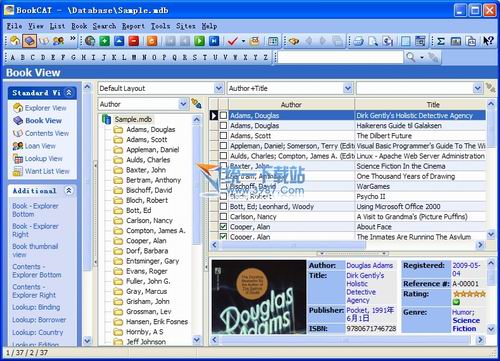Open the red checkmark dropdown arrow
Viewport: 500px width, 361px height.
pyautogui.click(x=243, y=41)
